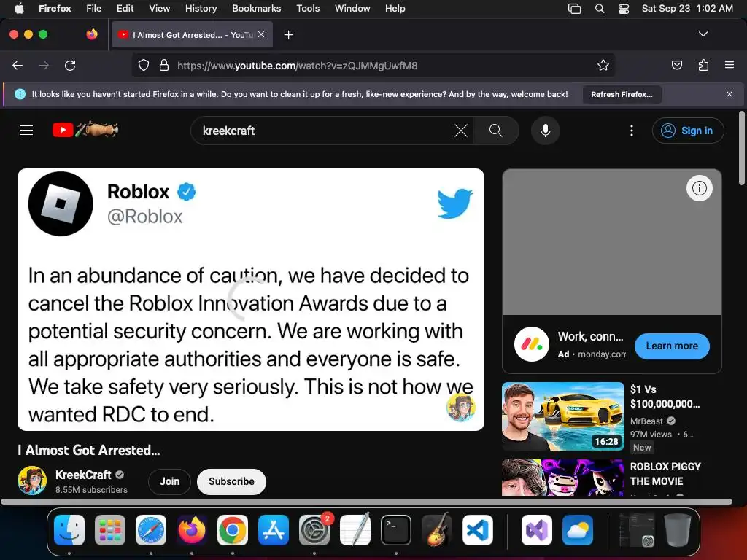
Task: Go back to the previous page
Action: 18,65
